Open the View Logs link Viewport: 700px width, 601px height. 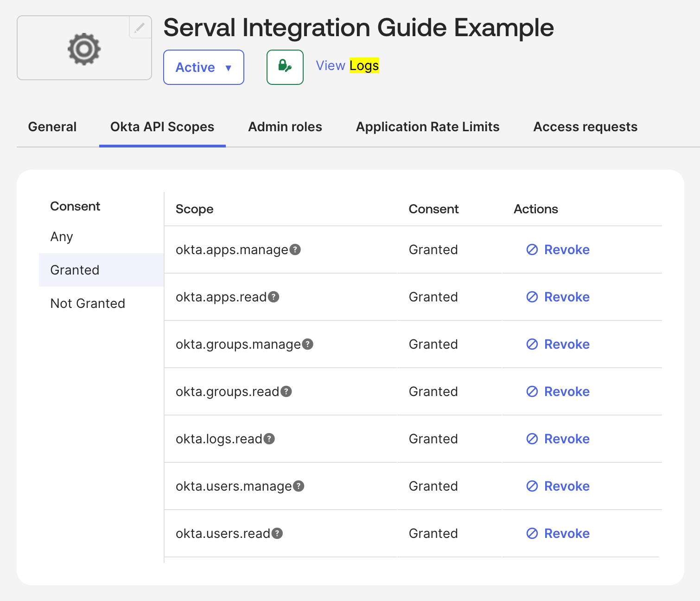point(347,66)
